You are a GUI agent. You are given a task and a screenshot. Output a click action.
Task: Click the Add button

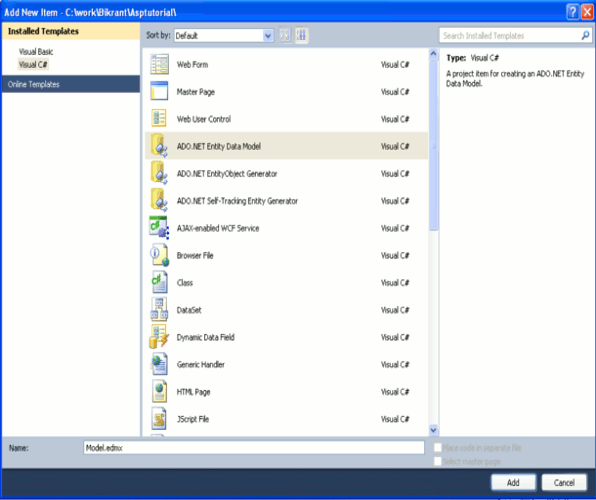513,483
